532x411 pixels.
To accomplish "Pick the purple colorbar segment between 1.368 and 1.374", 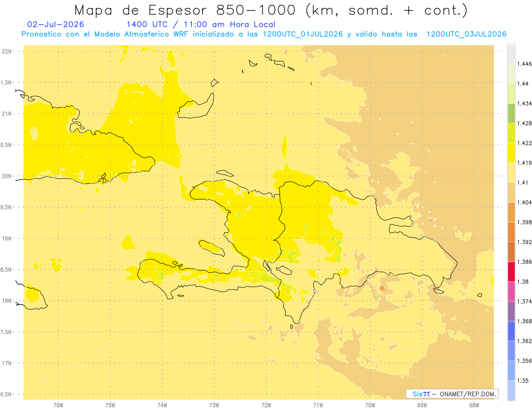I will 511,311.
